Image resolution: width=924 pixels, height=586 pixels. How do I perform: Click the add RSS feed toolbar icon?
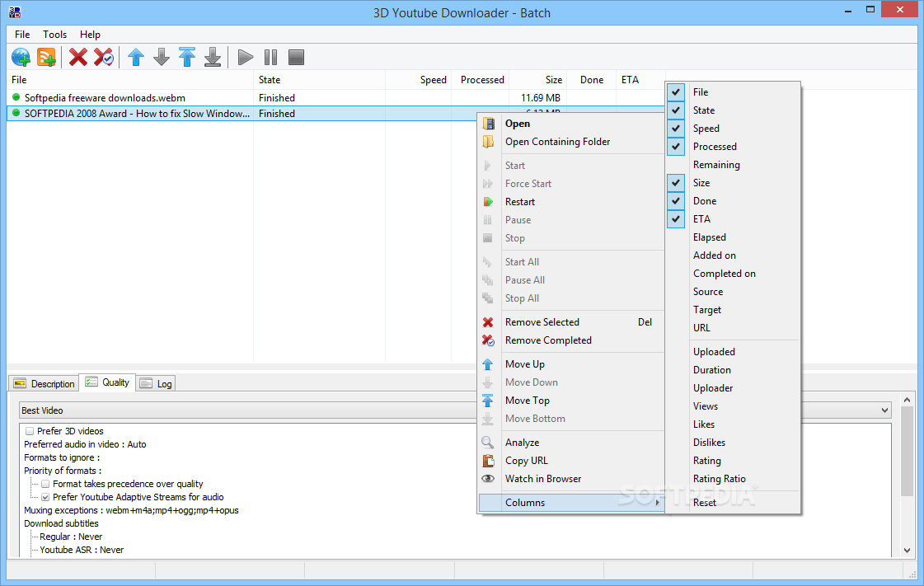pyautogui.click(x=46, y=57)
